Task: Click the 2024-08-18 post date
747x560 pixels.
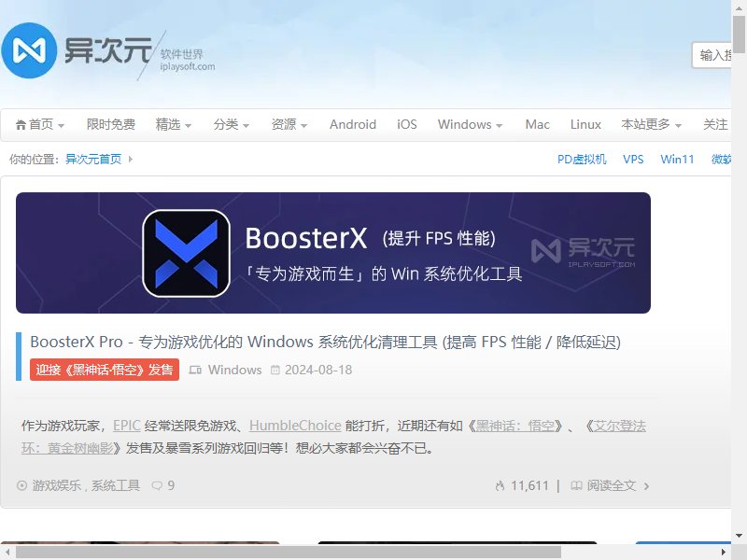Action: (318, 370)
